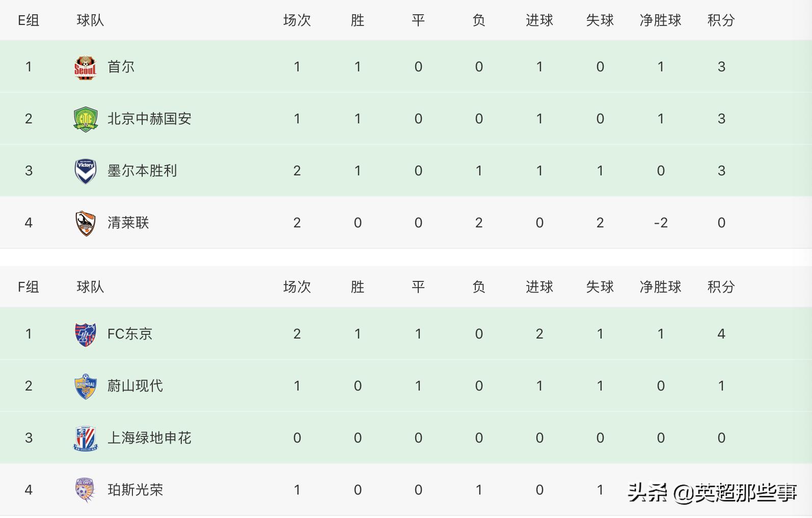Click the FC Tokyo team crest
Image resolution: width=812 pixels, height=518 pixels.
pyautogui.click(x=85, y=334)
